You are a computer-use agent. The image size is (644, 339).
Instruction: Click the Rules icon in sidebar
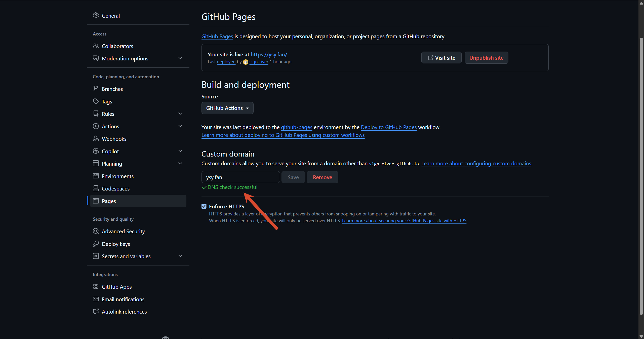coord(96,114)
